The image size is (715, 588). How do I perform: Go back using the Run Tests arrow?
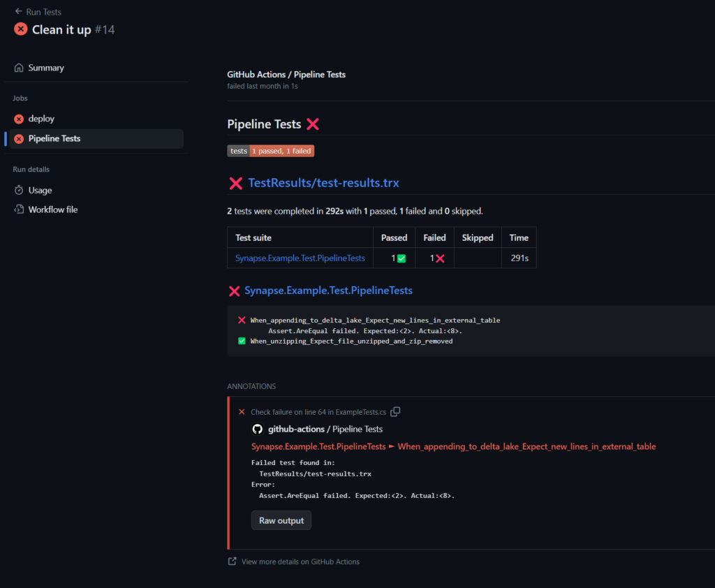pos(18,11)
